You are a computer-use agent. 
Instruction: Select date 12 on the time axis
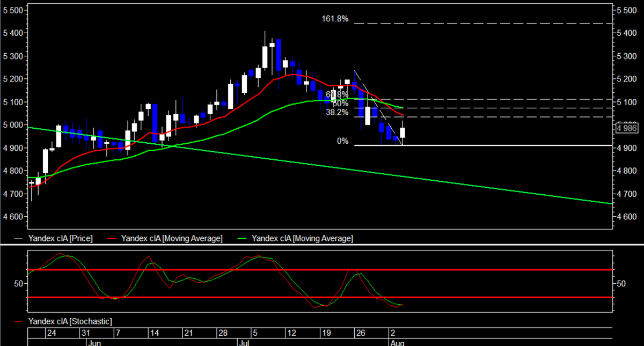pyautogui.click(x=291, y=333)
